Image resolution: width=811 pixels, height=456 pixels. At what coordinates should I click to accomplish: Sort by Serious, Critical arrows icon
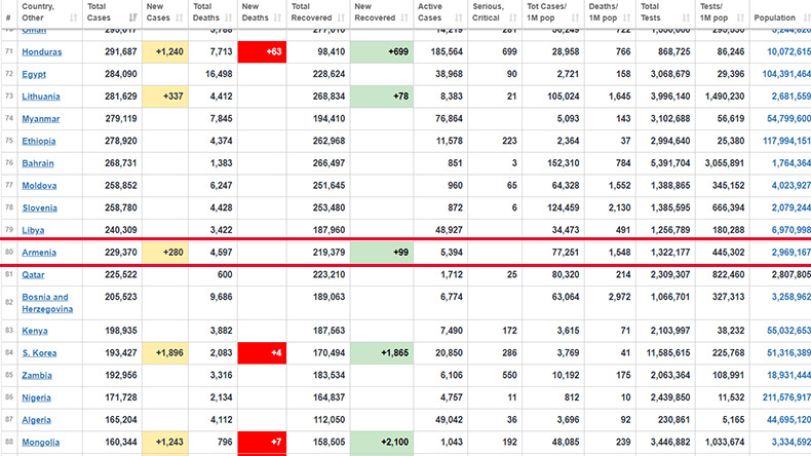point(513,18)
